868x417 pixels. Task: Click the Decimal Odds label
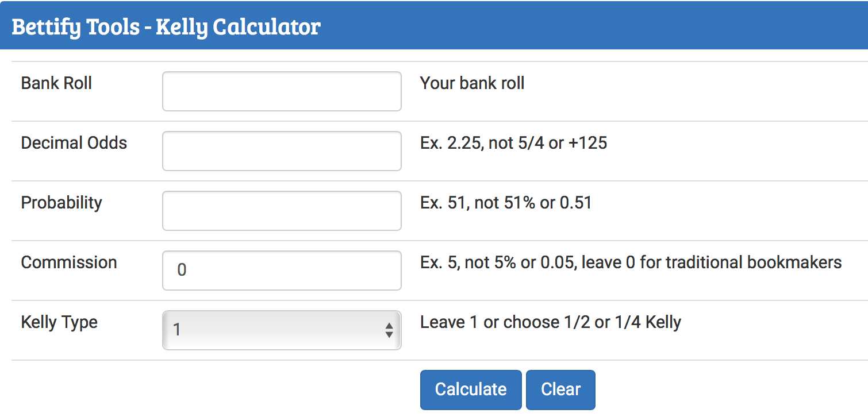(74, 143)
